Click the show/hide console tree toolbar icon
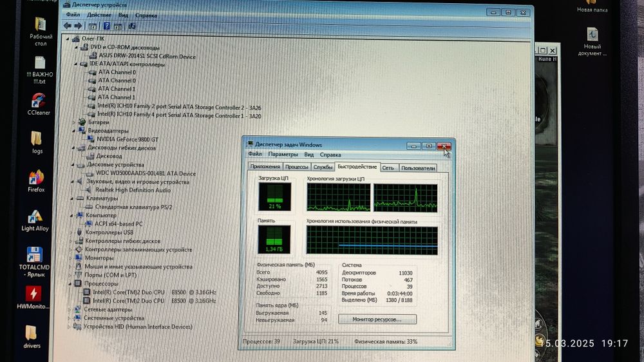644x362 pixels. (x=93, y=26)
